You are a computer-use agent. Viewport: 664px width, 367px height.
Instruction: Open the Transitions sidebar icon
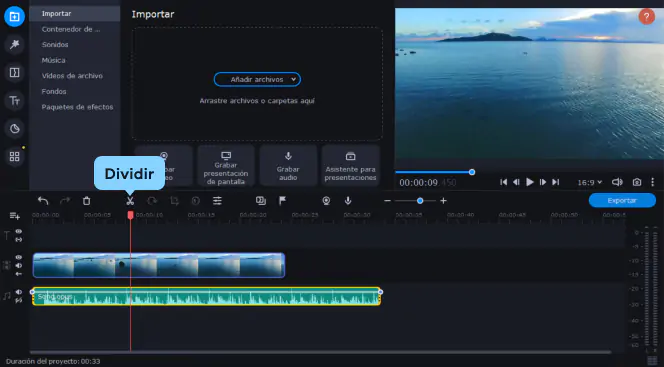click(14, 72)
